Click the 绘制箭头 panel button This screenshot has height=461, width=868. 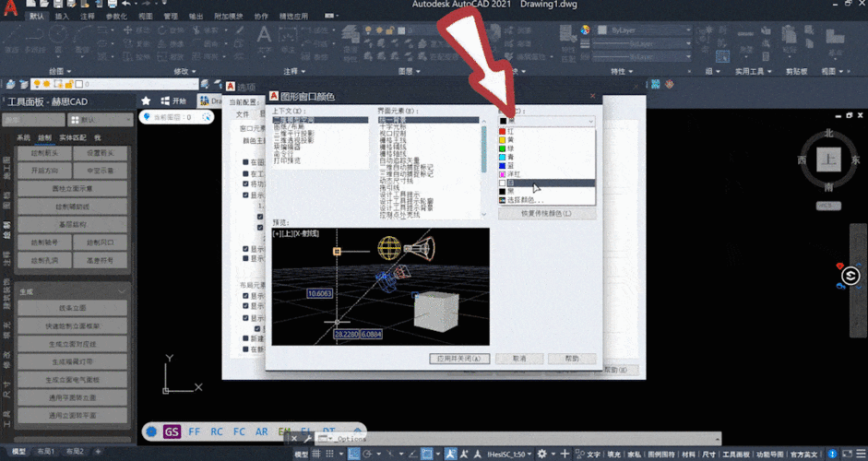[x=45, y=153]
